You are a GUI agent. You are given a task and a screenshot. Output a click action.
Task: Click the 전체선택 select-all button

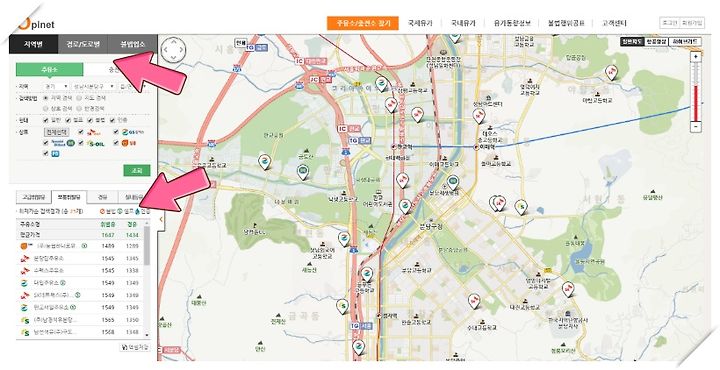(56, 132)
